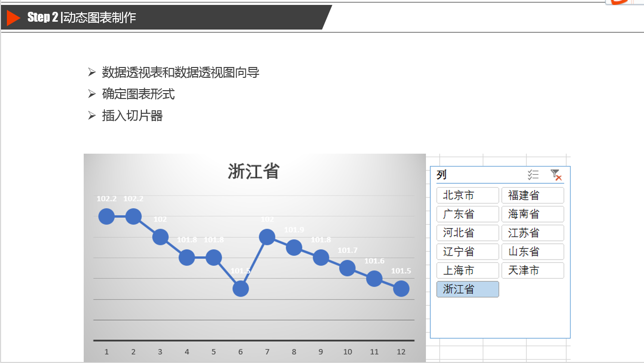The width and height of the screenshot is (644, 363).
Task: Click axis label 10 on the chart
Action: pyautogui.click(x=348, y=352)
